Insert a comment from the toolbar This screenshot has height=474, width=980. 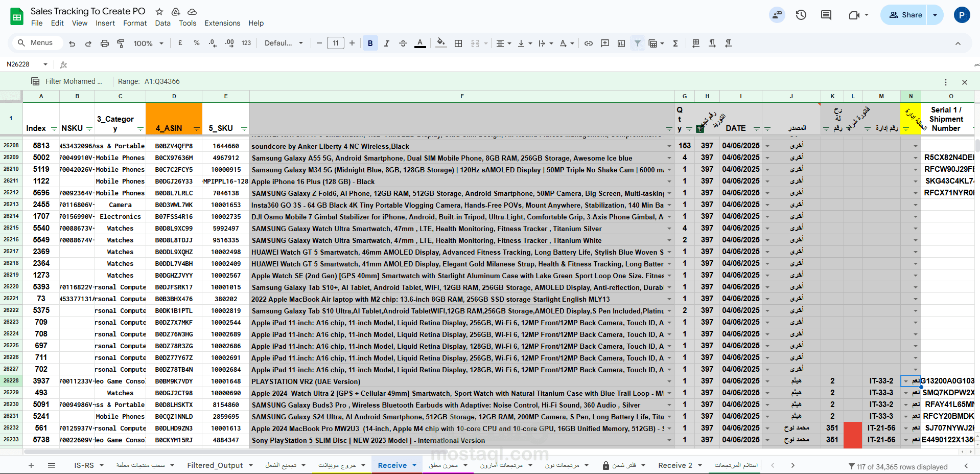(605, 43)
